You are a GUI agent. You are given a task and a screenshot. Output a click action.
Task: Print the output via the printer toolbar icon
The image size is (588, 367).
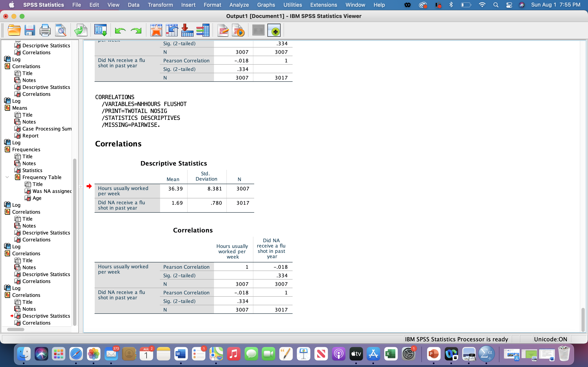click(45, 30)
